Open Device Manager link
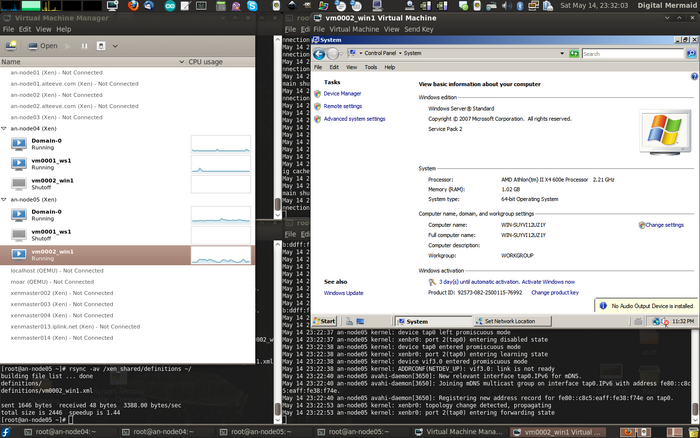Screen dimensions: 700x438 point(342,94)
